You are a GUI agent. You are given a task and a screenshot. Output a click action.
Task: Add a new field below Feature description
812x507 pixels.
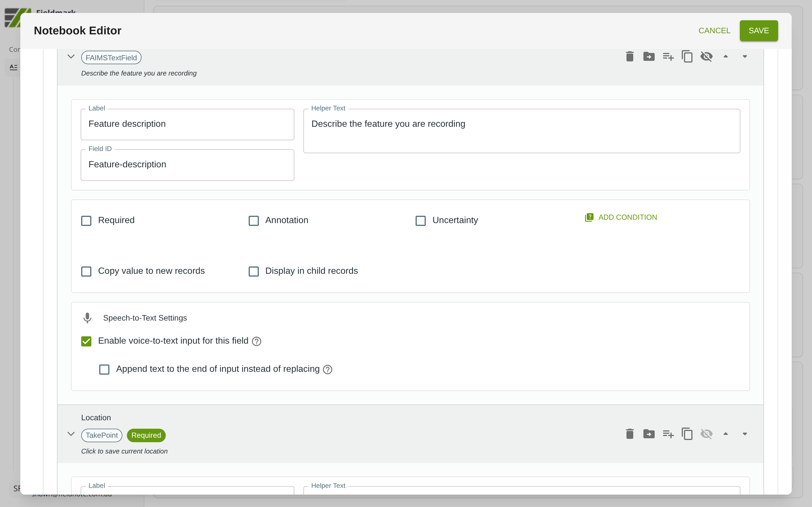[x=668, y=57]
